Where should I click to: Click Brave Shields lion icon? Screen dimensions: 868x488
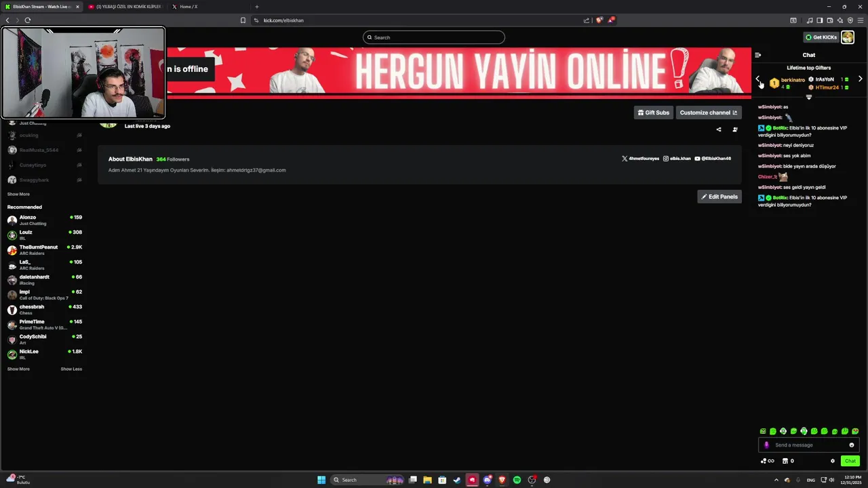[x=599, y=20]
